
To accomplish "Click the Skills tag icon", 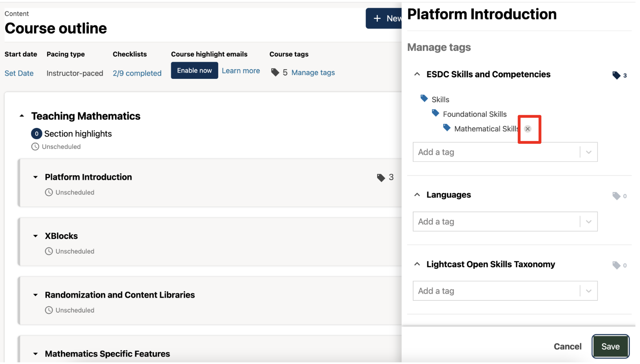I will 424,99.
